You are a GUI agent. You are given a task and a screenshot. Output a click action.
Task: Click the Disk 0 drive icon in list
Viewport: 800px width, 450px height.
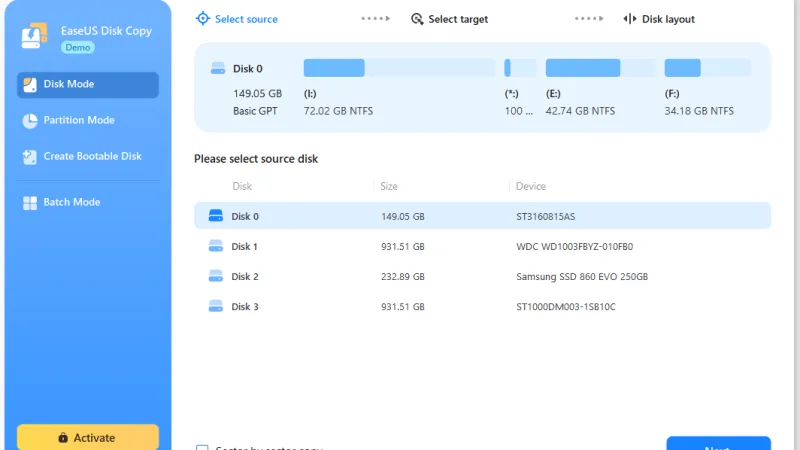216,215
